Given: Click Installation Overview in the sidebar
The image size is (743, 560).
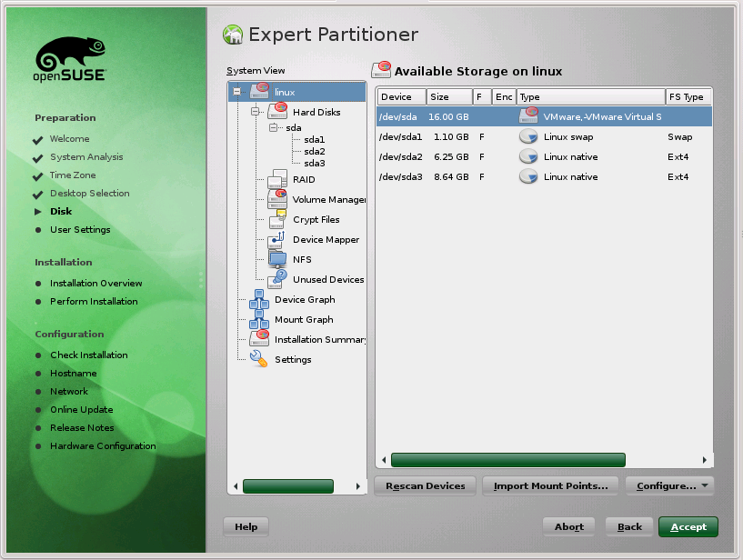Looking at the screenshot, I should click(95, 283).
